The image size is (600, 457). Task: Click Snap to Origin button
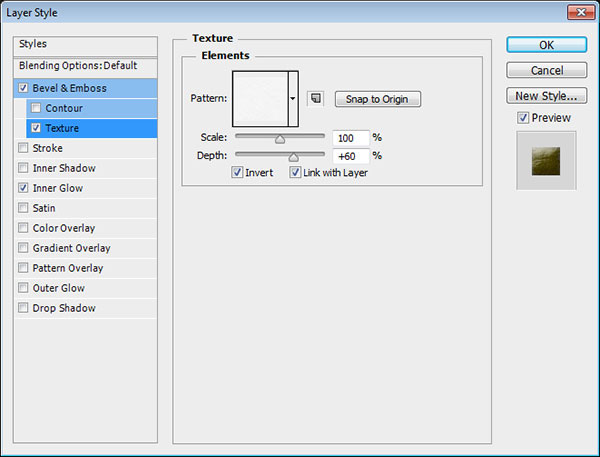[378, 99]
